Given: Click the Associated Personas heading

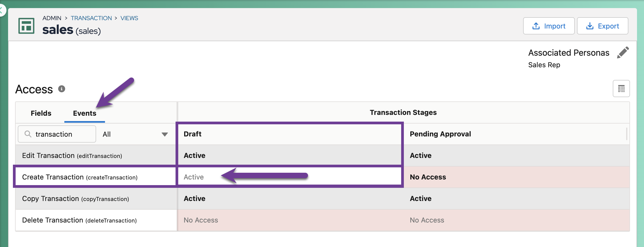Looking at the screenshot, I should click(x=569, y=53).
